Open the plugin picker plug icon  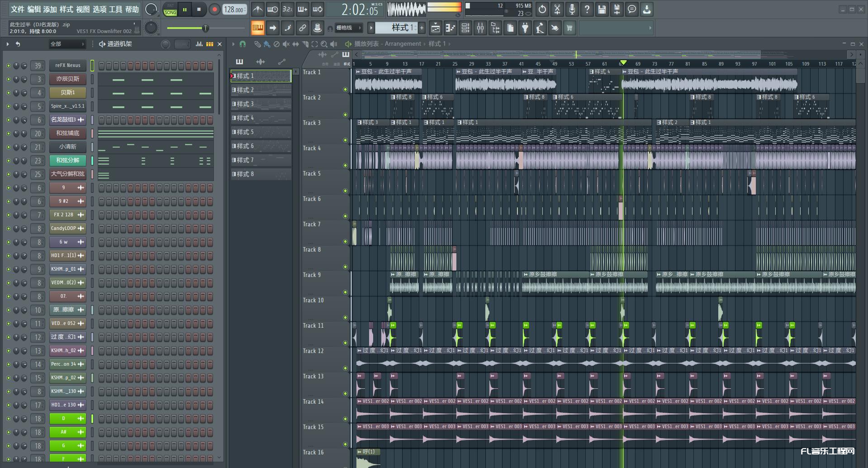pyautogui.click(x=525, y=28)
